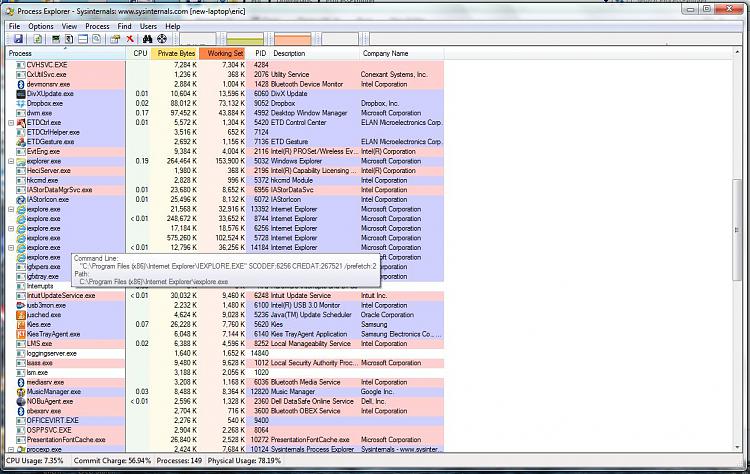The height and width of the screenshot is (474, 750).
Task: Toggle the Show Process Tree toolbar icon
Action: [x=69, y=39]
